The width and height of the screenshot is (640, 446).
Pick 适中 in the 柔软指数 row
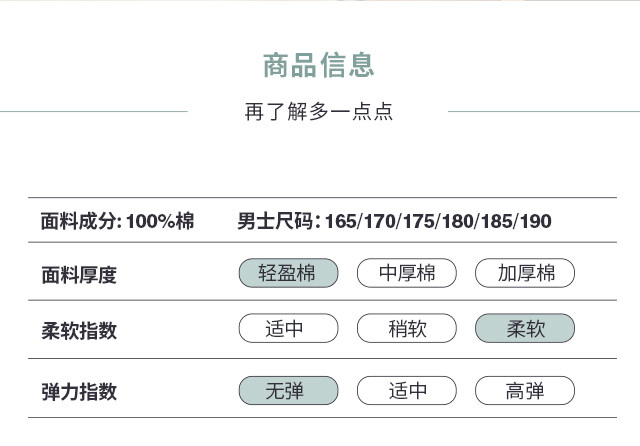click(288, 329)
